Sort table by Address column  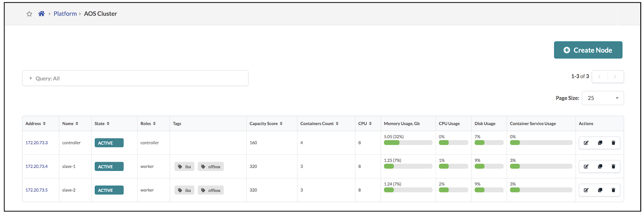[x=35, y=123]
